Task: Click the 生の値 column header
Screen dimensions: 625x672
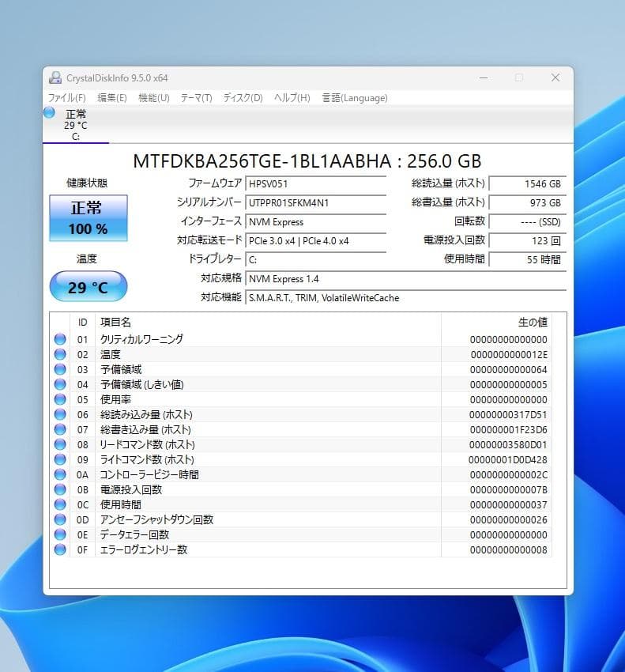Action: click(x=496, y=323)
